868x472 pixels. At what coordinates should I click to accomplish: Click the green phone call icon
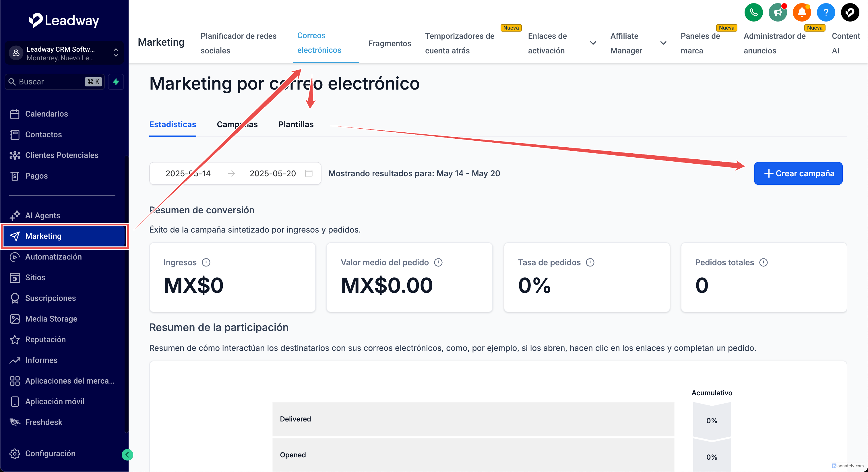click(x=753, y=13)
